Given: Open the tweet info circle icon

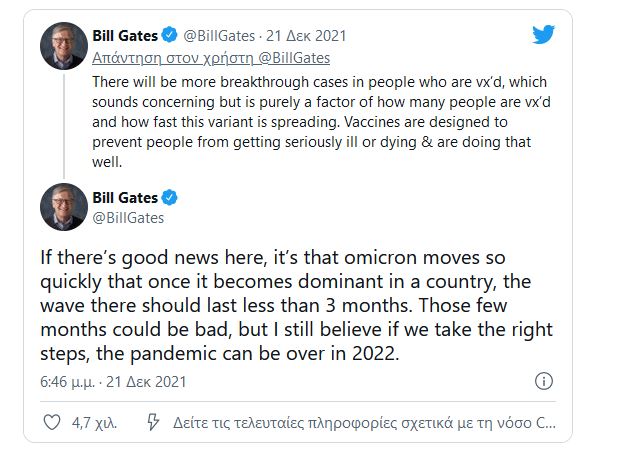Looking at the screenshot, I should click(x=544, y=381).
